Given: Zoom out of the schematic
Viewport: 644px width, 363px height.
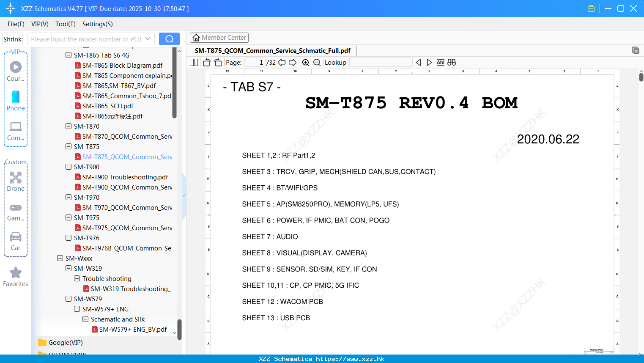Looking at the screenshot, I should [x=317, y=63].
